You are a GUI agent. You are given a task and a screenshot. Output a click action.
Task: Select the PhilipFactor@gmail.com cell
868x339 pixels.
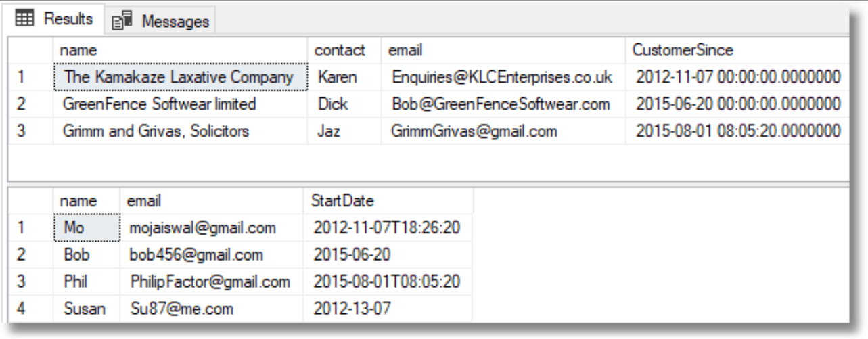211,282
